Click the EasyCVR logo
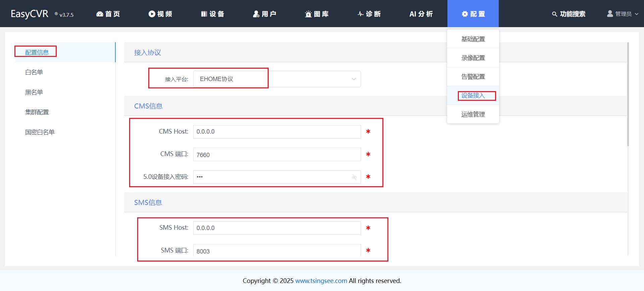This screenshot has width=644, height=291. (30, 14)
